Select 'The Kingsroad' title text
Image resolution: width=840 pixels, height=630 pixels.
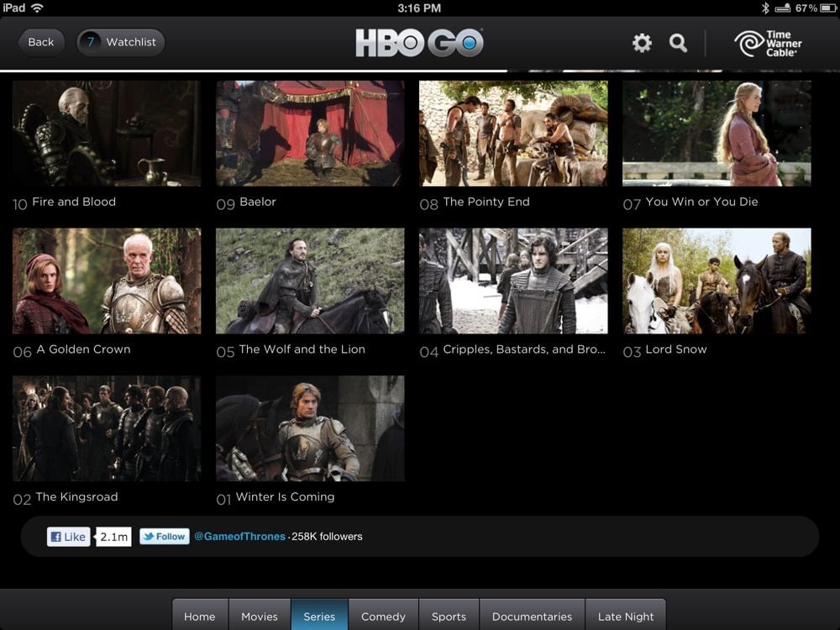[76, 496]
